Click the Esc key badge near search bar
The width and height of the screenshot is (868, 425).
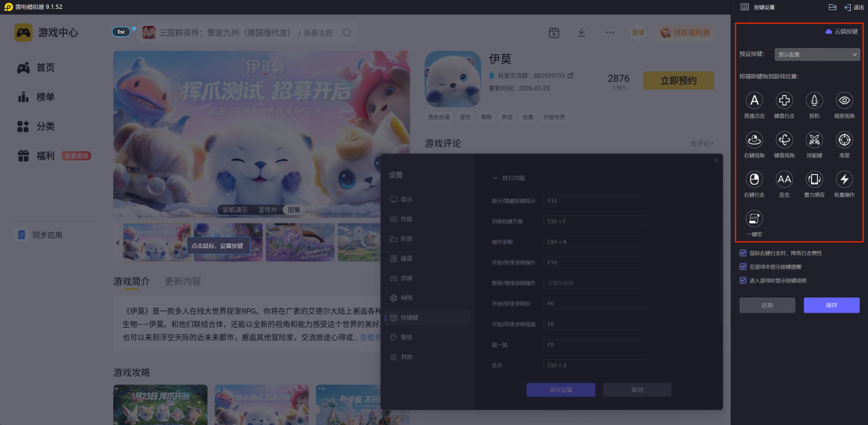coord(121,32)
